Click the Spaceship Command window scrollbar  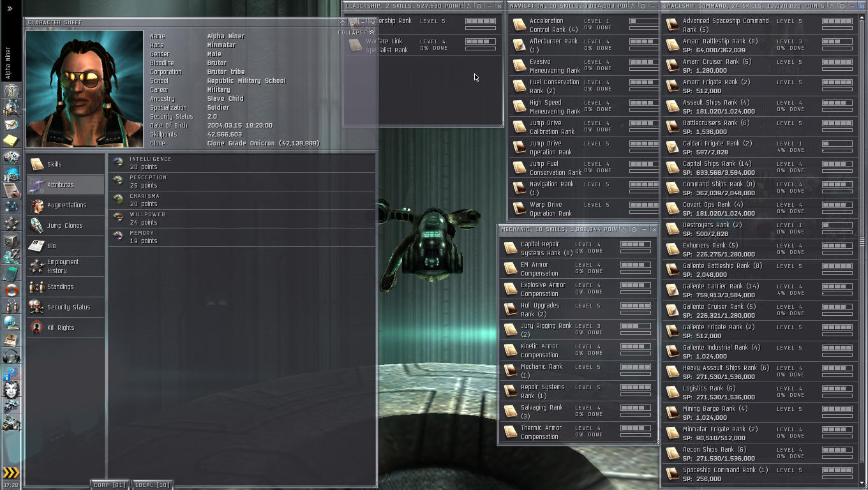pos(862,241)
